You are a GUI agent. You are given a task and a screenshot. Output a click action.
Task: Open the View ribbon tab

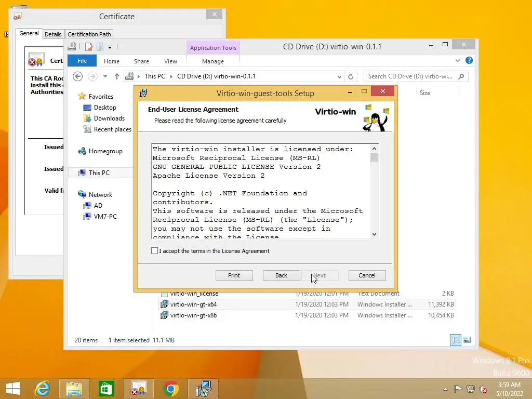[x=170, y=61]
